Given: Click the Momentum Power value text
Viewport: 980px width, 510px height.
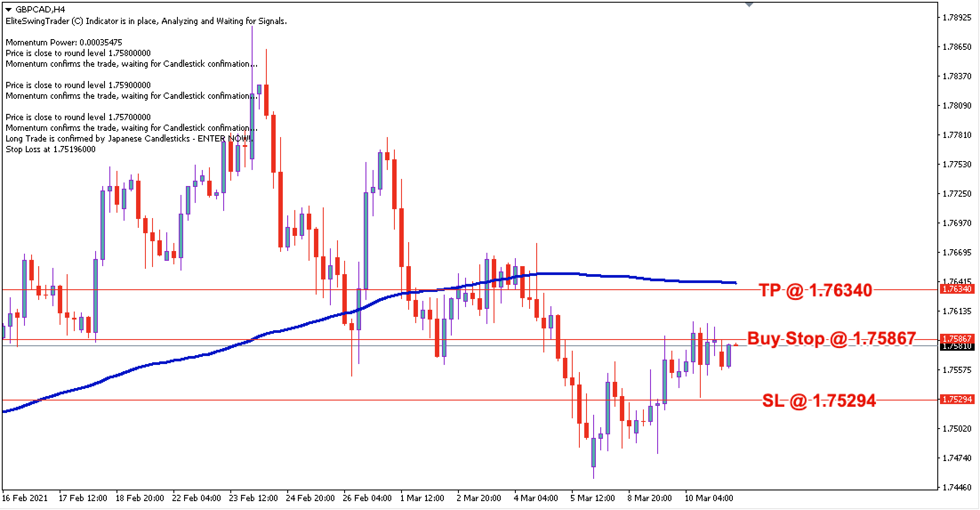Looking at the screenshot, I should click(x=64, y=43).
